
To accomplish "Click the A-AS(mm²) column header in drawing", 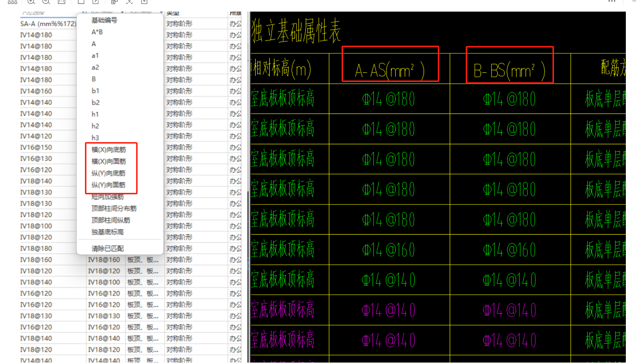I will pyautogui.click(x=390, y=71).
